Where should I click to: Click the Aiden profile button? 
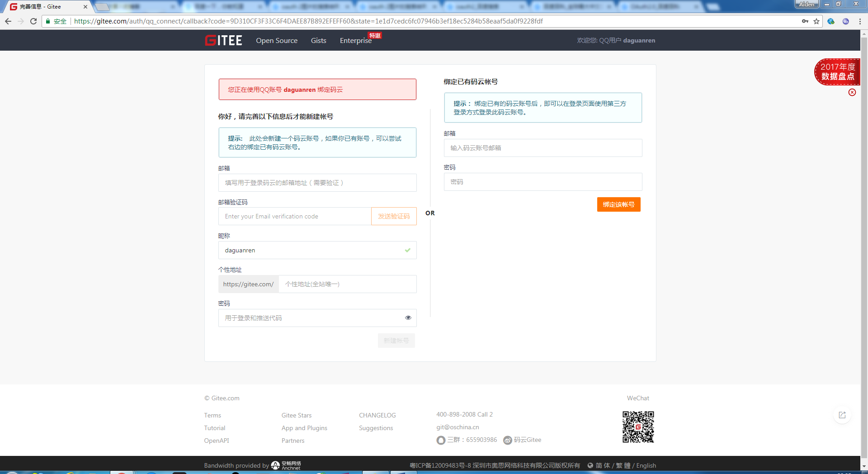(x=807, y=4)
